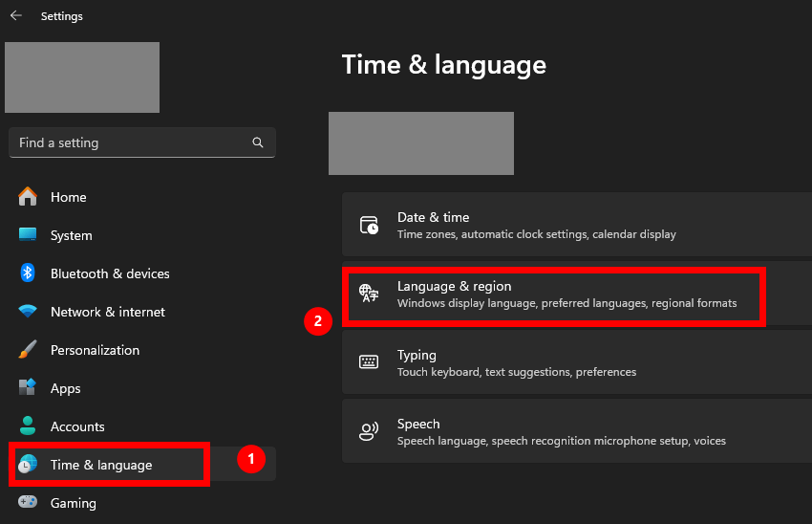Click the Speech microphone icon
The width and height of the screenshot is (812, 524).
pos(369,431)
